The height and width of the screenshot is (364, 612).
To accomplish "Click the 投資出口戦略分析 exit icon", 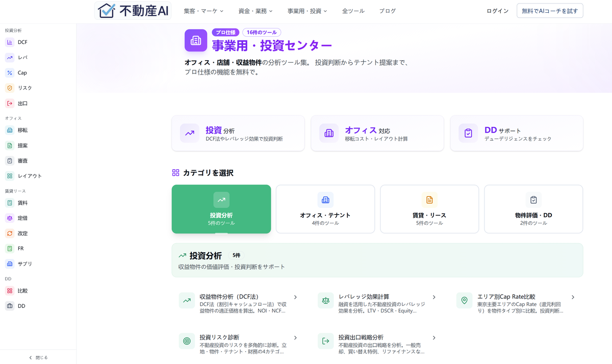I will pos(326,341).
